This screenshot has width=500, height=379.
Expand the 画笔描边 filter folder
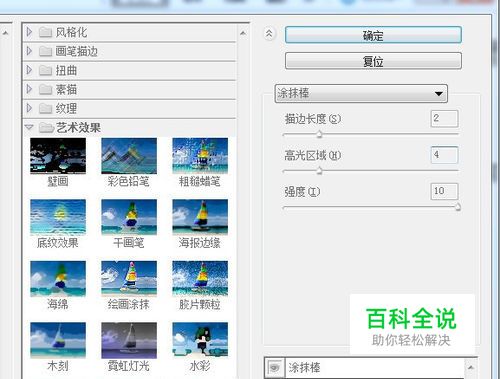[29, 51]
